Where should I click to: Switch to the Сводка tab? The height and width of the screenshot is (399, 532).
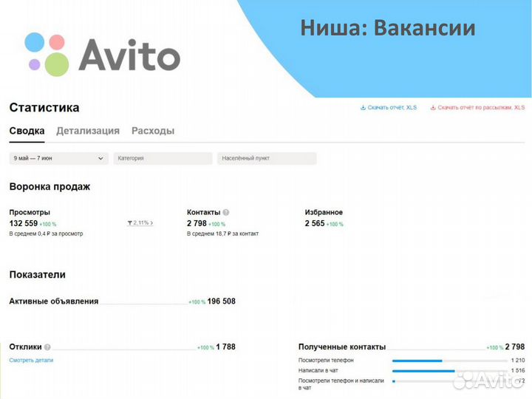27,131
